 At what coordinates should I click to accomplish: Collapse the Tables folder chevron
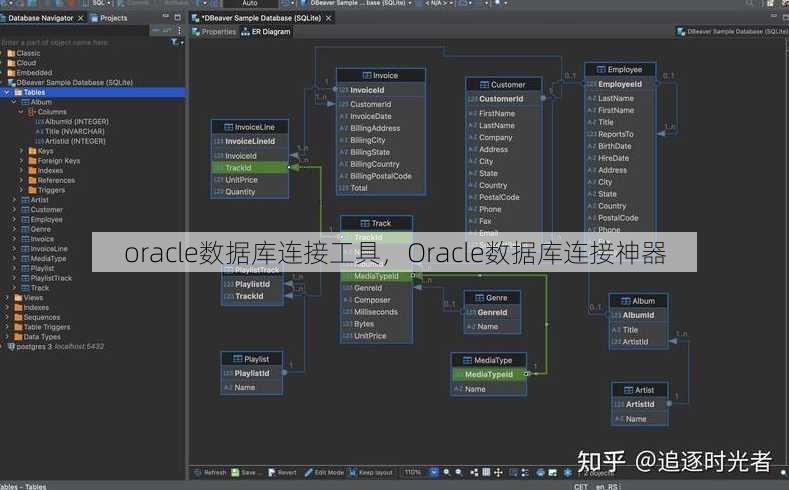click(7, 93)
